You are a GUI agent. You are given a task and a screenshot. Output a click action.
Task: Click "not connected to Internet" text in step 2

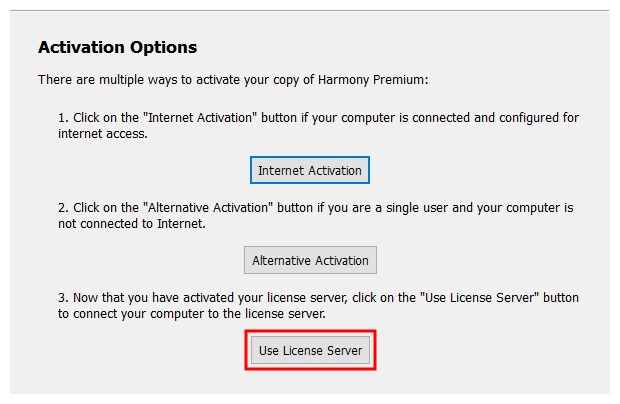pyautogui.click(x=133, y=223)
